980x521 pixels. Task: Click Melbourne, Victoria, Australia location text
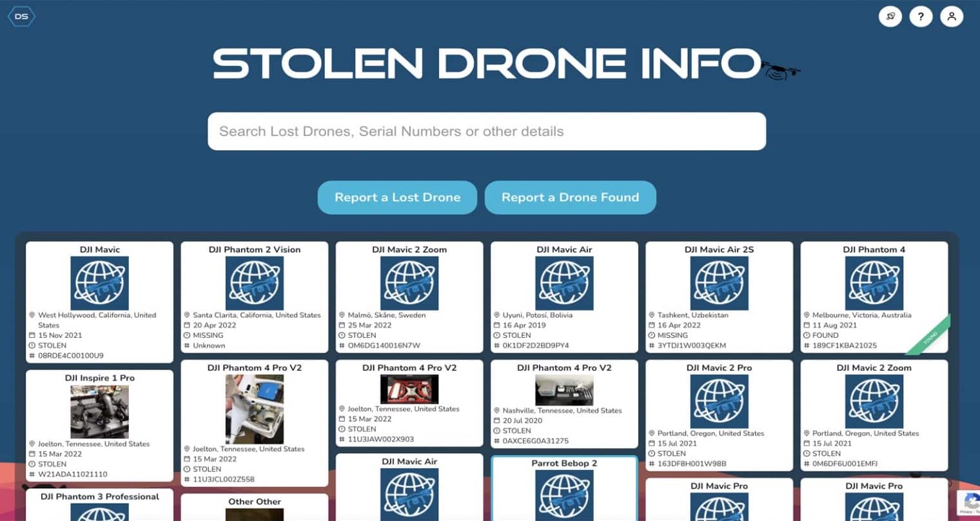tap(861, 315)
